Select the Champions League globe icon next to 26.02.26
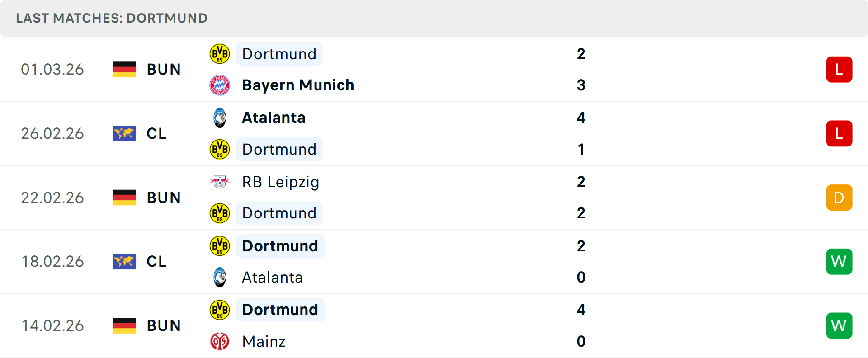This screenshot has height=358, width=868. [124, 133]
